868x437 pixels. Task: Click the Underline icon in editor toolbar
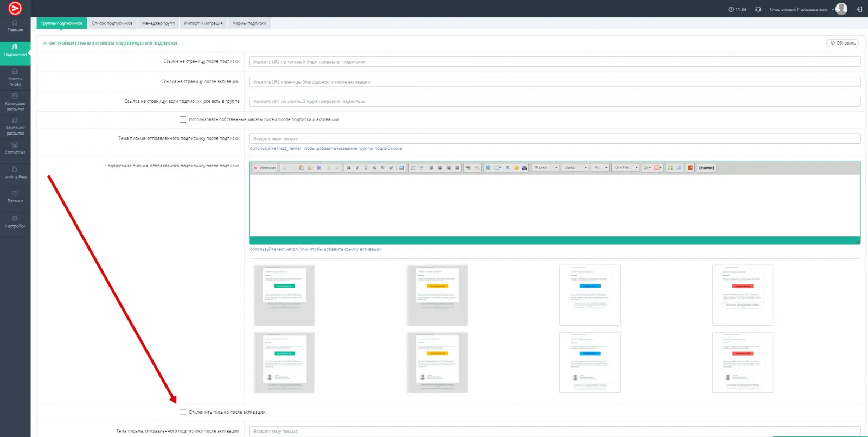click(x=366, y=168)
